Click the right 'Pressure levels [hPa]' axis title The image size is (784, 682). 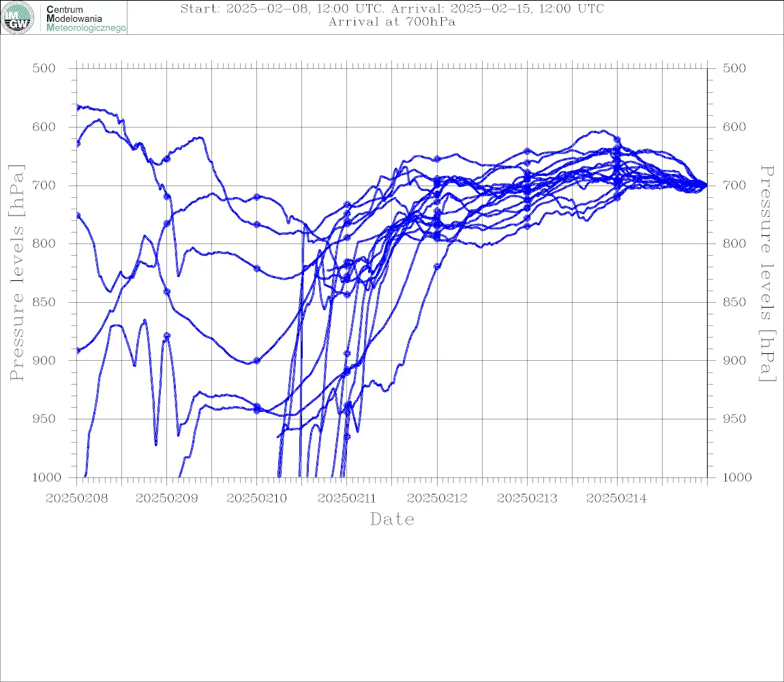click(x=767, y=273)
